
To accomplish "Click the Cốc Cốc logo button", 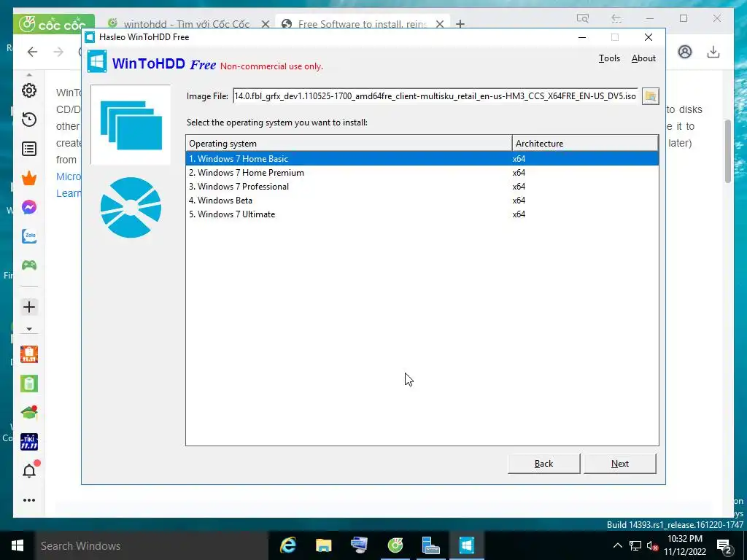I will tap(53, 24).
